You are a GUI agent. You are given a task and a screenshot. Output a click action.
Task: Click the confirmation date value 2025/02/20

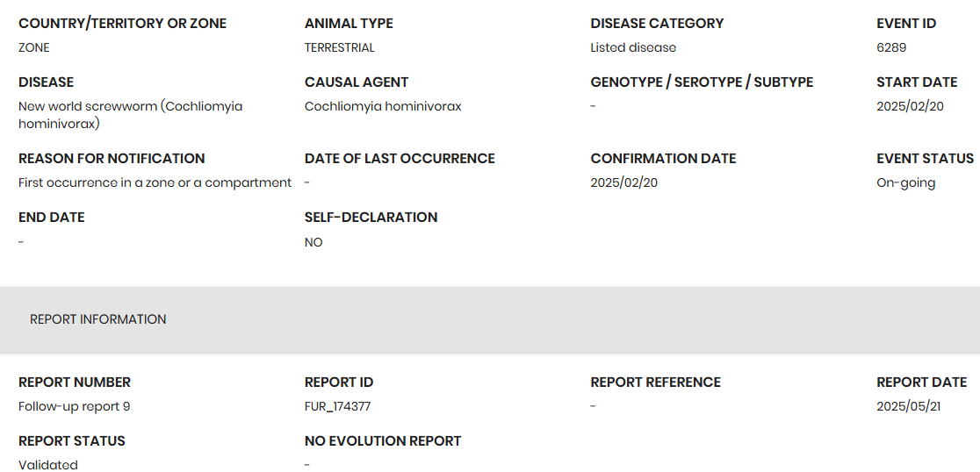(x=623, y=182)
